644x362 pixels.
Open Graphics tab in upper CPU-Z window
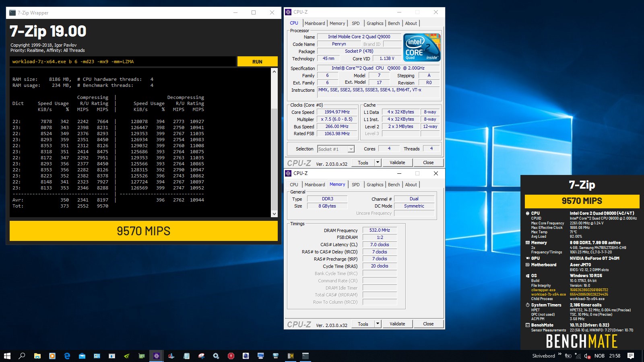tap(375, 23)
